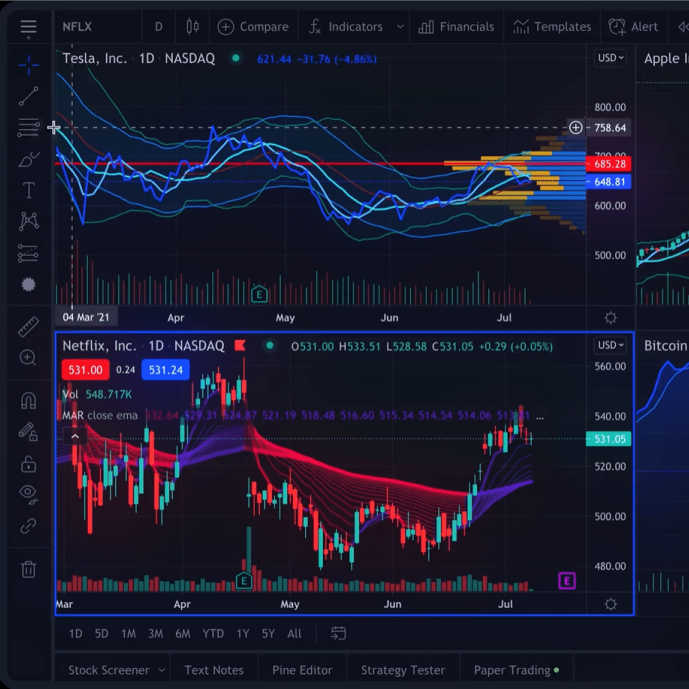
Task: Open the Pine Editor tab
Action: click(x=302, y=670)
